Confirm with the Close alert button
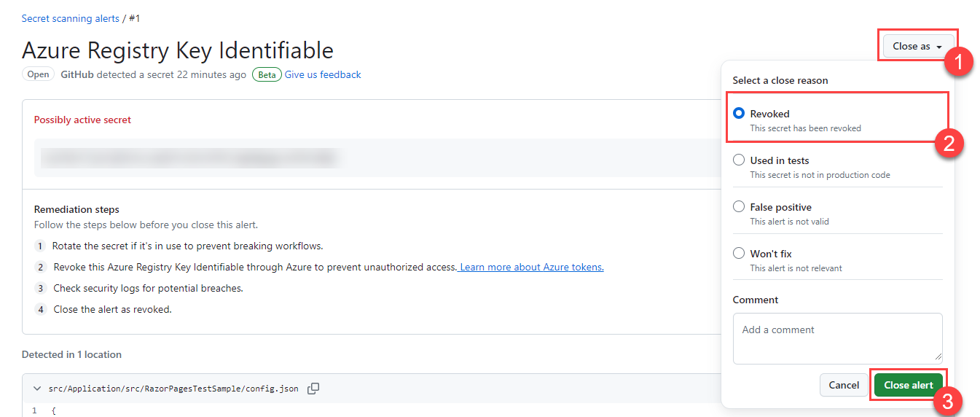This screenshot has width=980, height=417. [908, 385]
